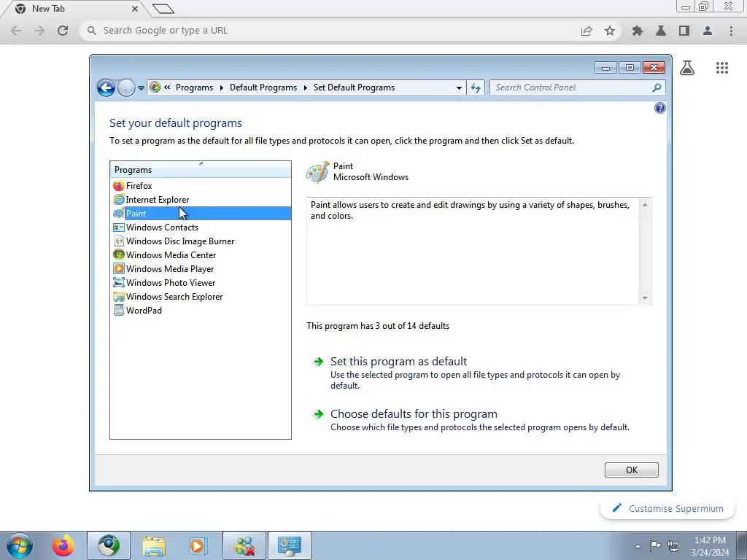Expand the breadcrumb arrow after Default Programs
This screenshot has width=747, height=560.
(x=306, y=87)
